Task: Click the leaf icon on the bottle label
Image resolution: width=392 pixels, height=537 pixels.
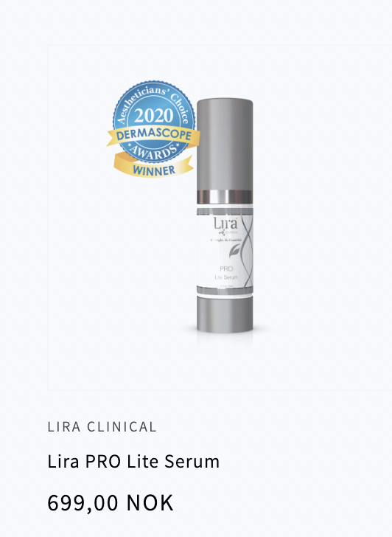Action: pyautogui.click(x=234, y=251)
